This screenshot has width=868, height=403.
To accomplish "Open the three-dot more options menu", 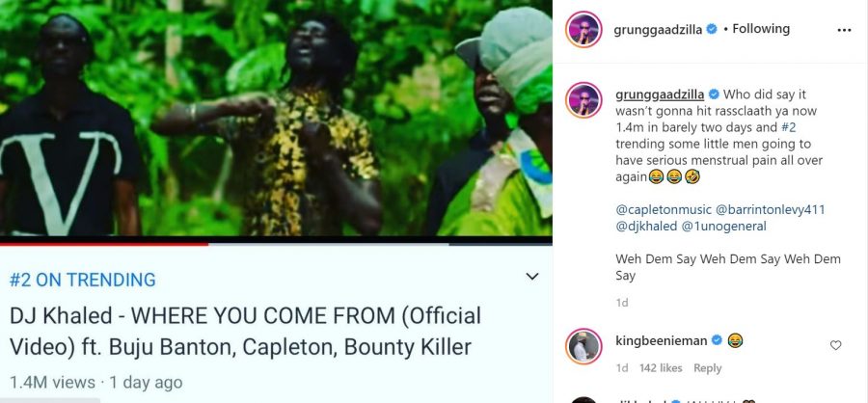I will coord(844,30).
